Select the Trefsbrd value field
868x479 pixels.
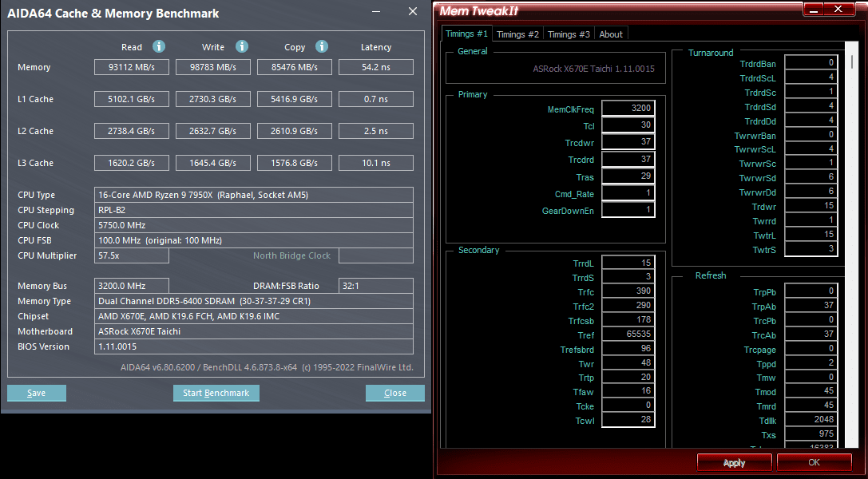click(628, 348)
